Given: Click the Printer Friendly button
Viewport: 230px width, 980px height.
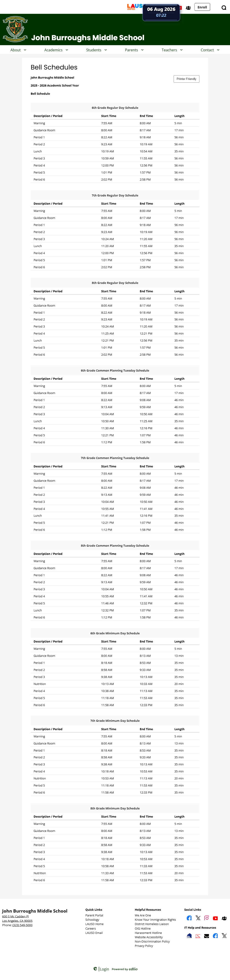Looking at the screenshot, I should 187,79.
